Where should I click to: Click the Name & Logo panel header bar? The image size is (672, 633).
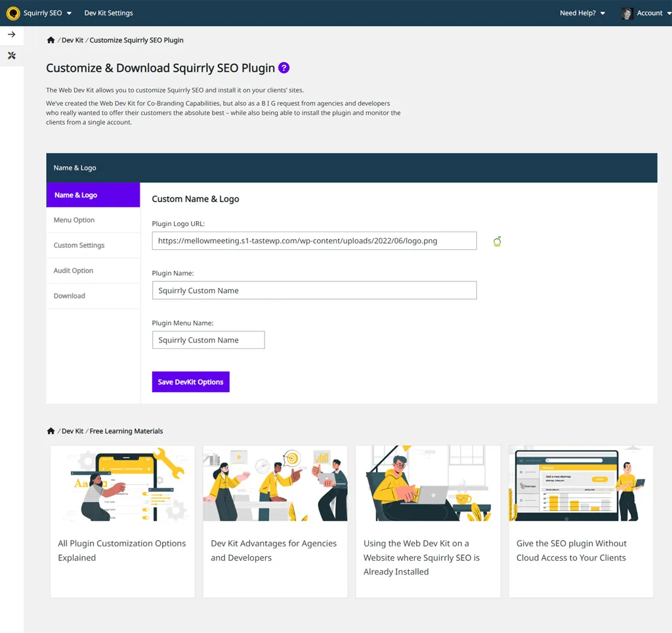(x=352, y=168)
